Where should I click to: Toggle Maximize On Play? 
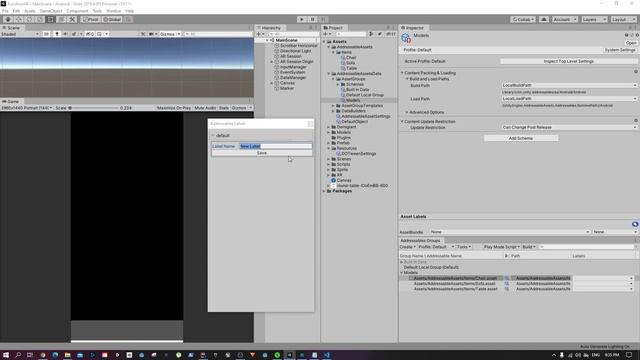pyautogui.click(x=174, y=108)
